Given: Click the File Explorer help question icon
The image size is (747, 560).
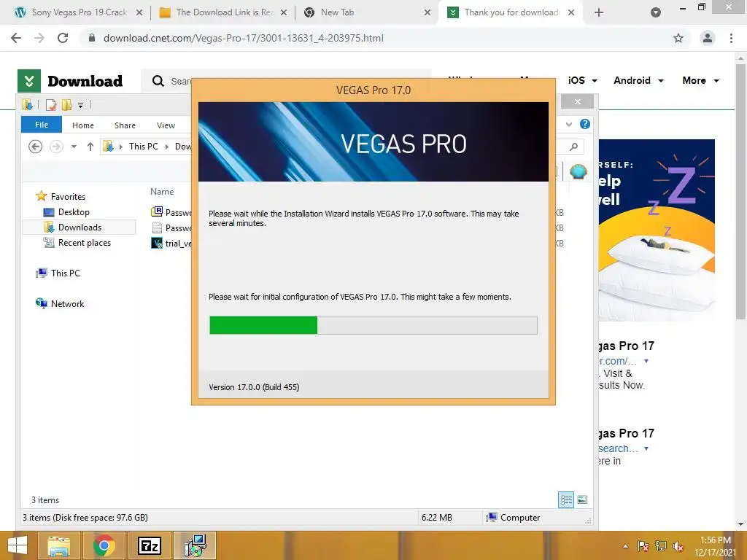Looking at the screenshot, I should tap(585, 124).
